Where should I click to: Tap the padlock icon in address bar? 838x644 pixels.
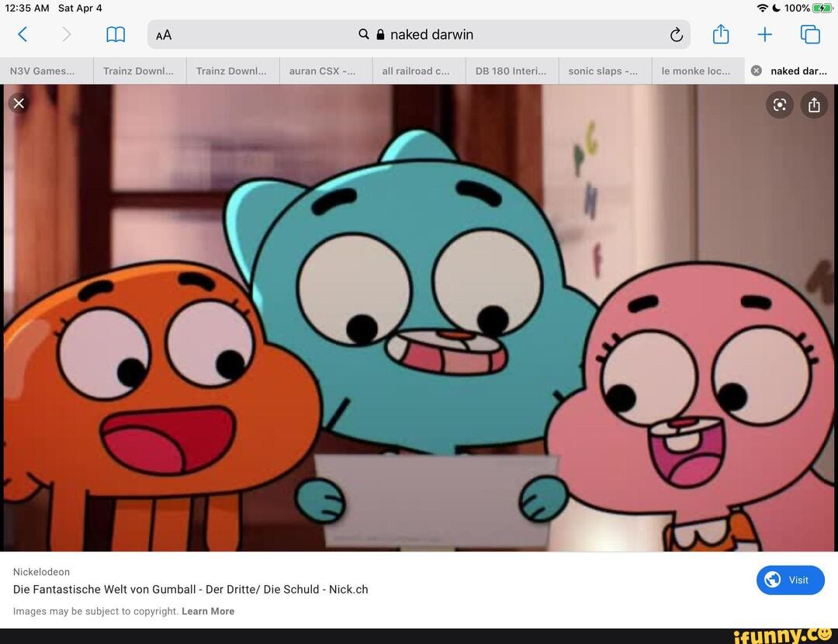point(380,35)
